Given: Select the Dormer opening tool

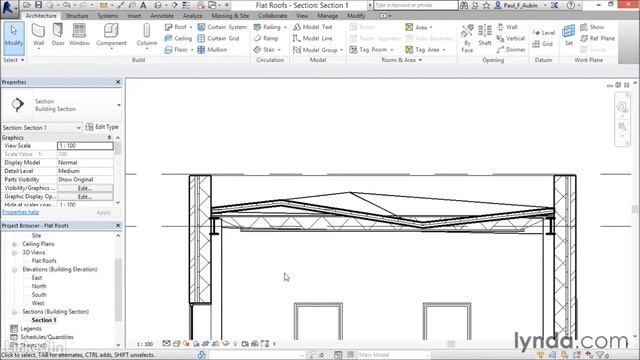Looking at the screenshot, I should coord(511,50).
